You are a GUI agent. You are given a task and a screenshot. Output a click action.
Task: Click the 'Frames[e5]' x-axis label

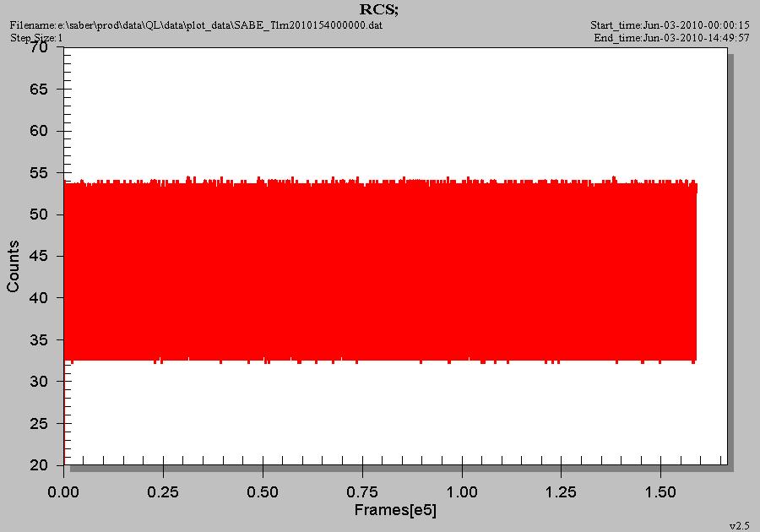395,510
